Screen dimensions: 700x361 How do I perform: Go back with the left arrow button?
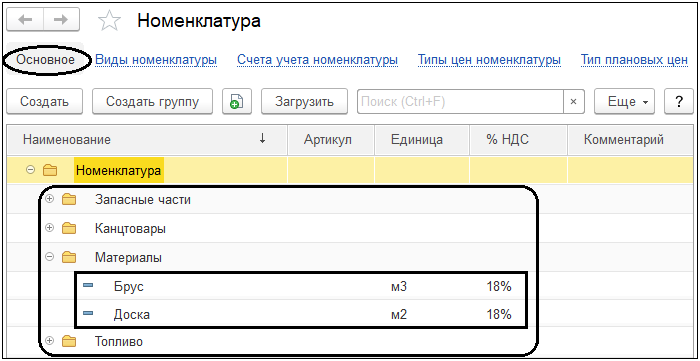25,21
